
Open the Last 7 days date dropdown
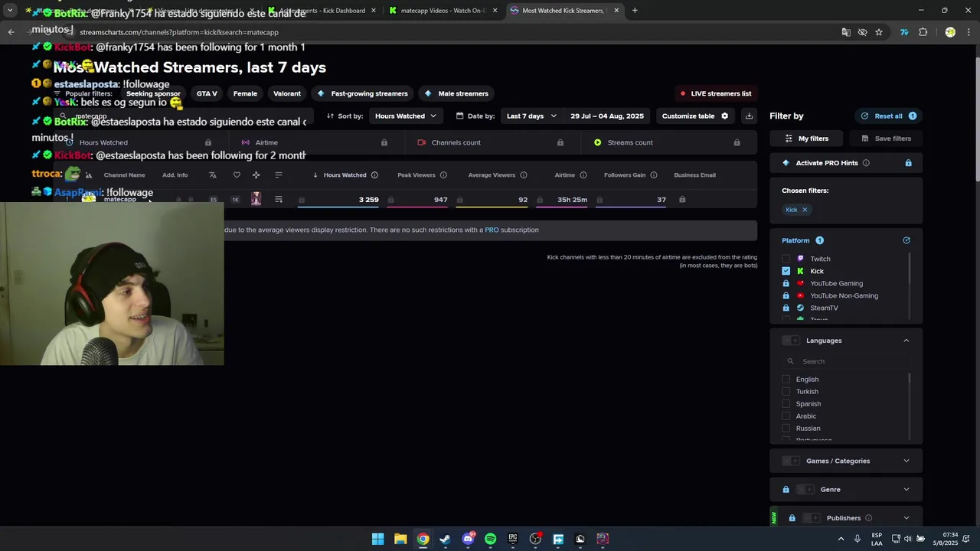[x=531, y=116]
